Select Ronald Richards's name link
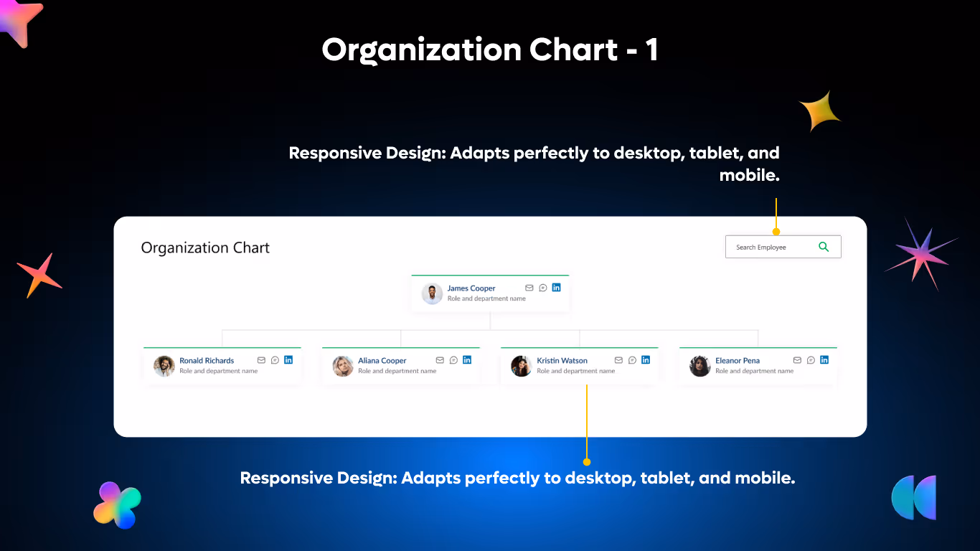 pyautogui.click(x=207, y=360)
